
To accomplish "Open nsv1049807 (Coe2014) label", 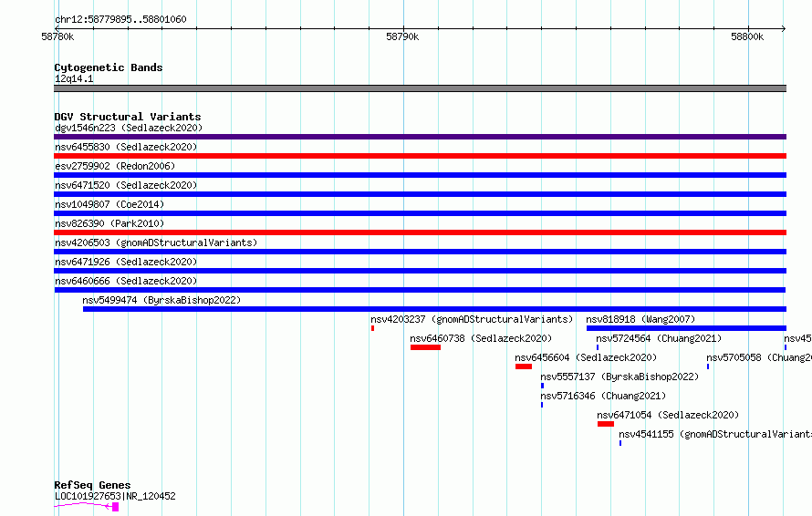I will pyautogui.click(x=109, y=204).
